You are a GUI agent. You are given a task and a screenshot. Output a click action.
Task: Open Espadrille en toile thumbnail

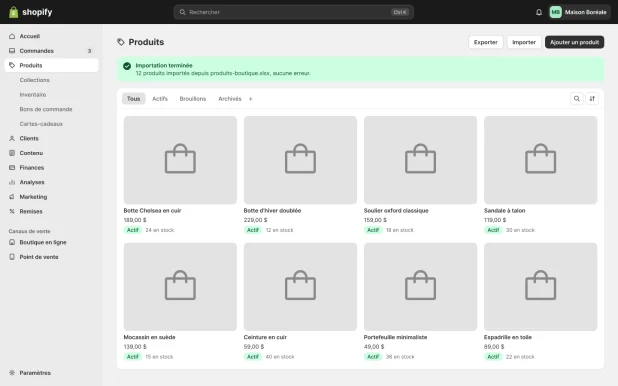(x=540, y=287)
